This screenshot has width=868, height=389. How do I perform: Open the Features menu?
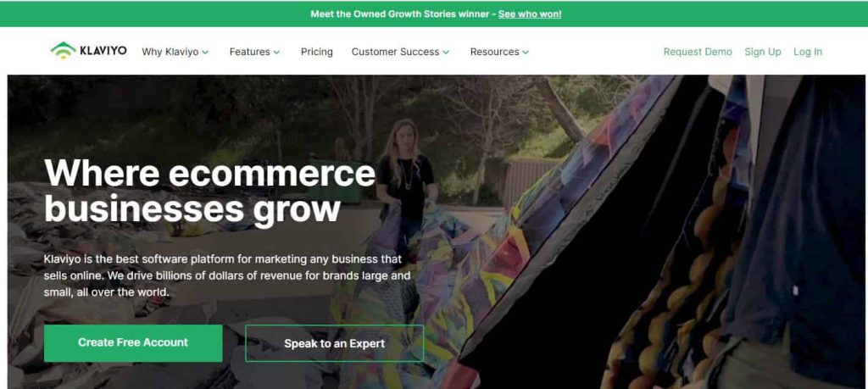pos(254,52)
